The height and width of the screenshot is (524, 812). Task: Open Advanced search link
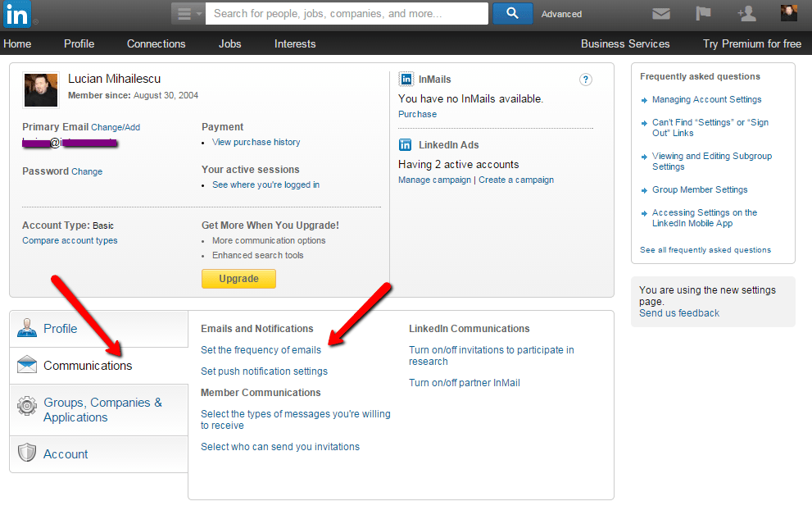tap(561, 15)
